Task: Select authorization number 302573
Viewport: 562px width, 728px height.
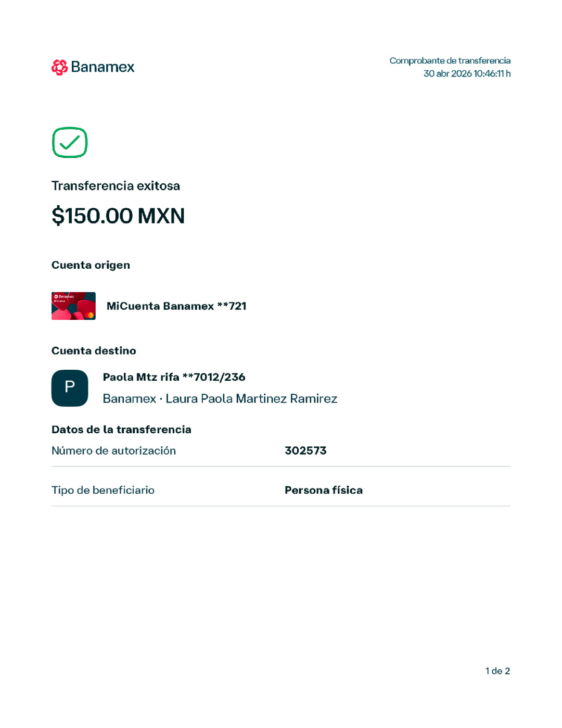Action: click(305, 450)
